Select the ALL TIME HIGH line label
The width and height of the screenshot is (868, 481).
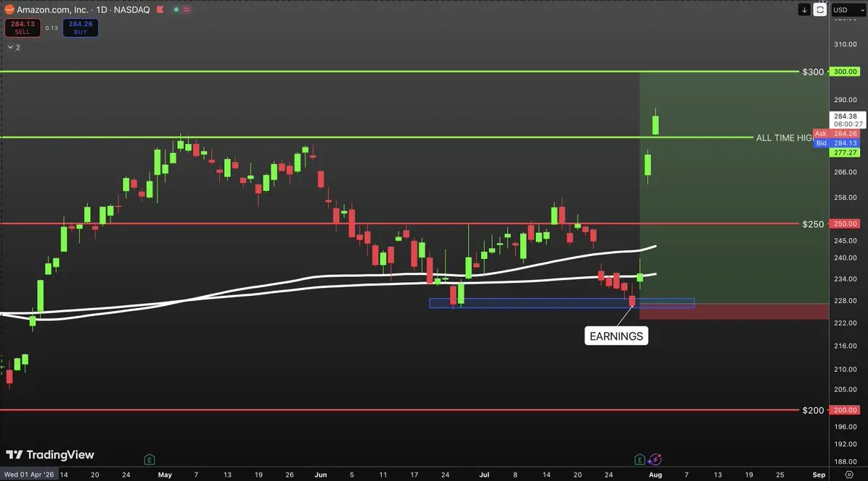coord(784,137)
